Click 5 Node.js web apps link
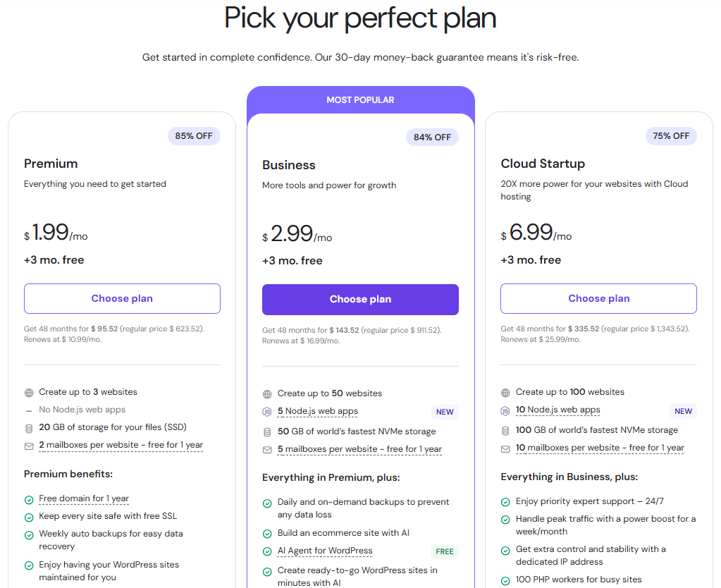721x588 pixels. pyautogui.click(x=317, y=411)
